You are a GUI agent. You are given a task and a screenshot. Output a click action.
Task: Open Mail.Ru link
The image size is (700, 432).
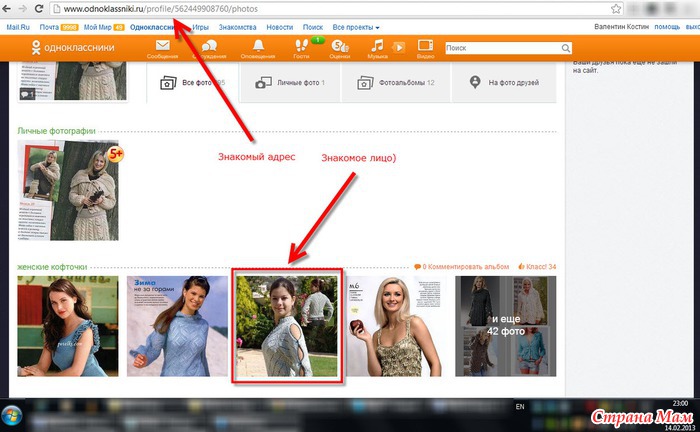pos(18,27)
